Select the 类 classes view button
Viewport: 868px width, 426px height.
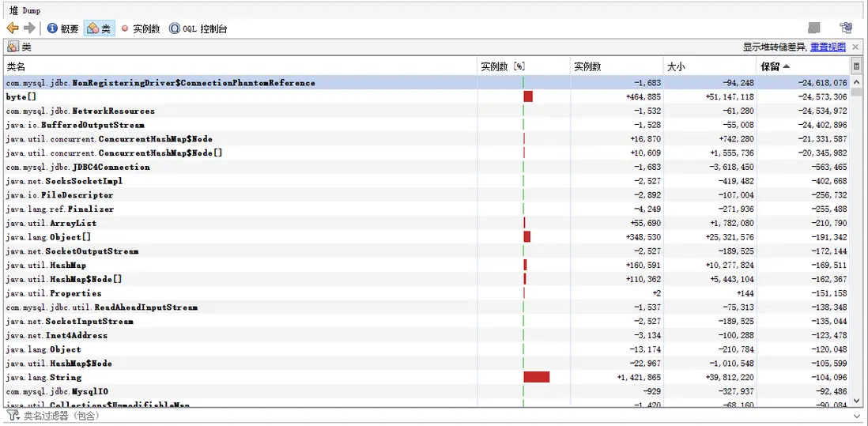(x=99, y=28)
